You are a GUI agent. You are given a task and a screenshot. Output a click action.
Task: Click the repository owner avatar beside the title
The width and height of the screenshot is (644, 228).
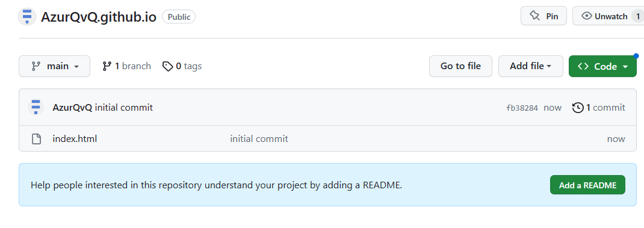[27, 17]
